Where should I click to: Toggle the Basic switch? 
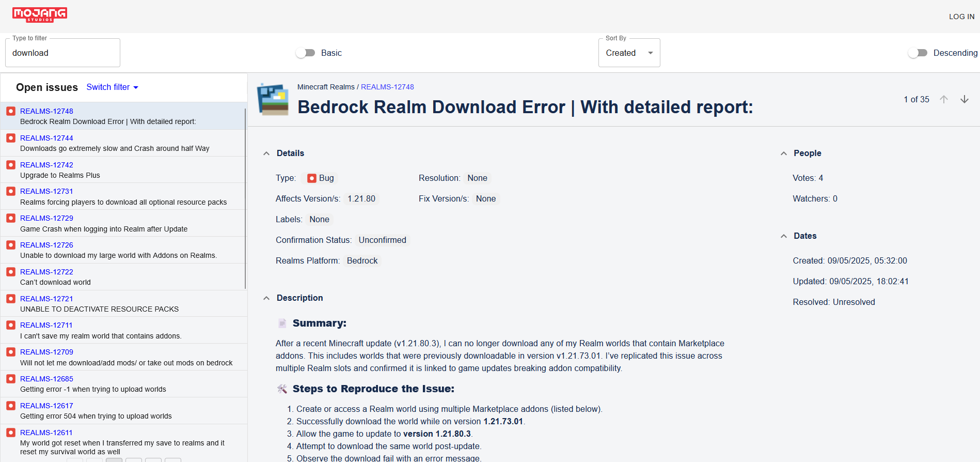click(306, 53)
